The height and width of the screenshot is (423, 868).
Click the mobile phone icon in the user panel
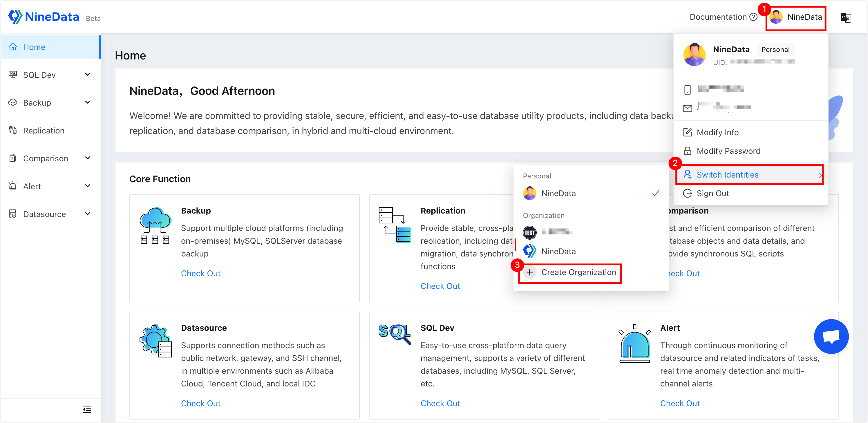pos(687,90)
